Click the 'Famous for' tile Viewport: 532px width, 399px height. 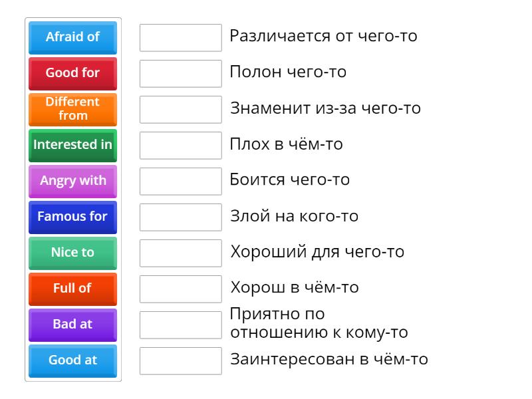(x=72, y=217)
